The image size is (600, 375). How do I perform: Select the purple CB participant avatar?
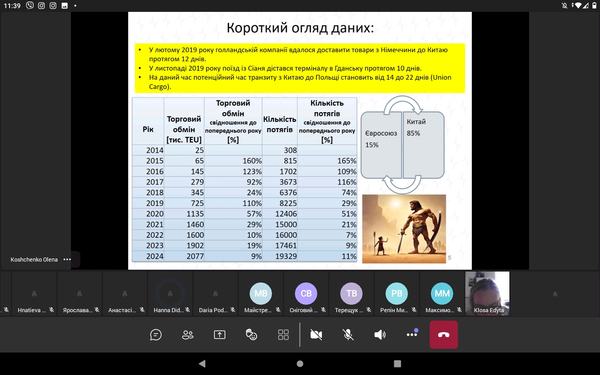pyautogui.click(x=306, y=293)
